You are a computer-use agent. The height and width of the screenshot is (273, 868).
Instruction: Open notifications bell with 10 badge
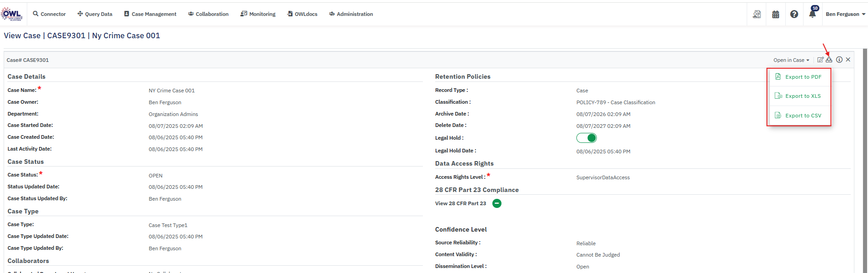pos(813,14)
